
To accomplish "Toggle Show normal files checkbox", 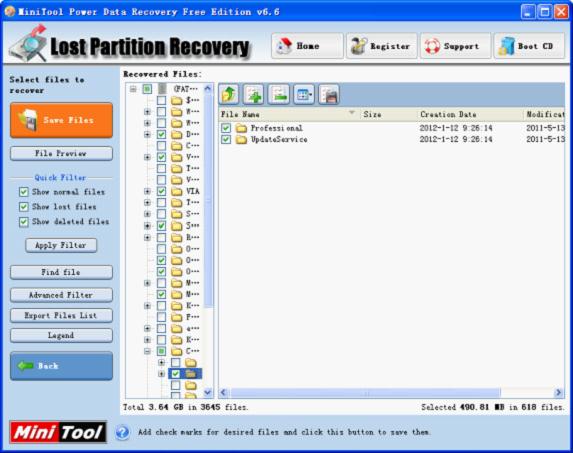I will (24, 192).
